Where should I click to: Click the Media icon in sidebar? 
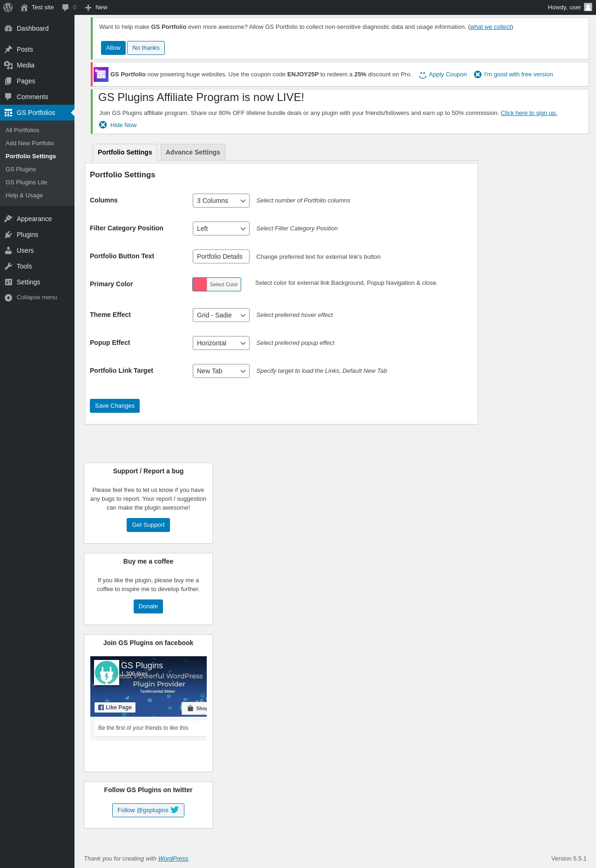(x=8, y=65)
